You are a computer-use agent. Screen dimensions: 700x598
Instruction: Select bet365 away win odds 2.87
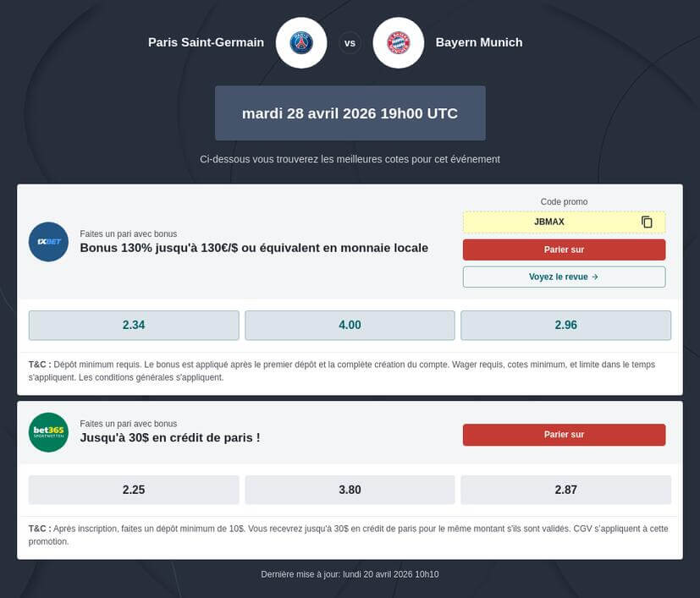pos(565,490)
